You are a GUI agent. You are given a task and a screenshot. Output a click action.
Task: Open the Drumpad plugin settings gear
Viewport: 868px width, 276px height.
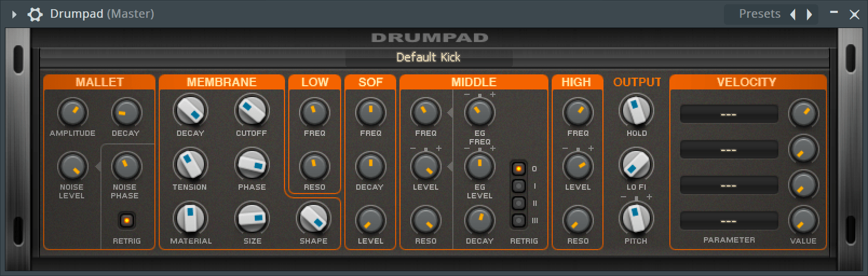[35, 15]
